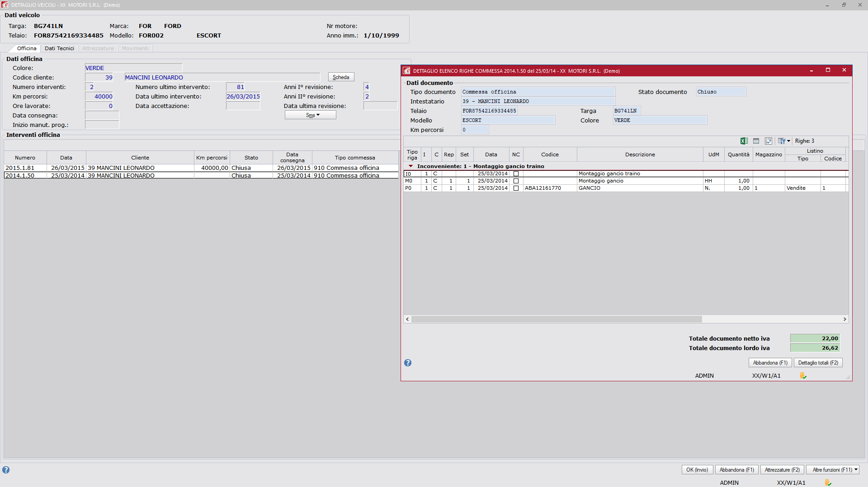The height and width of the screenshot is (487, 868).
Task: Click the Magazzino column header
Action: [x=769, y=155]
